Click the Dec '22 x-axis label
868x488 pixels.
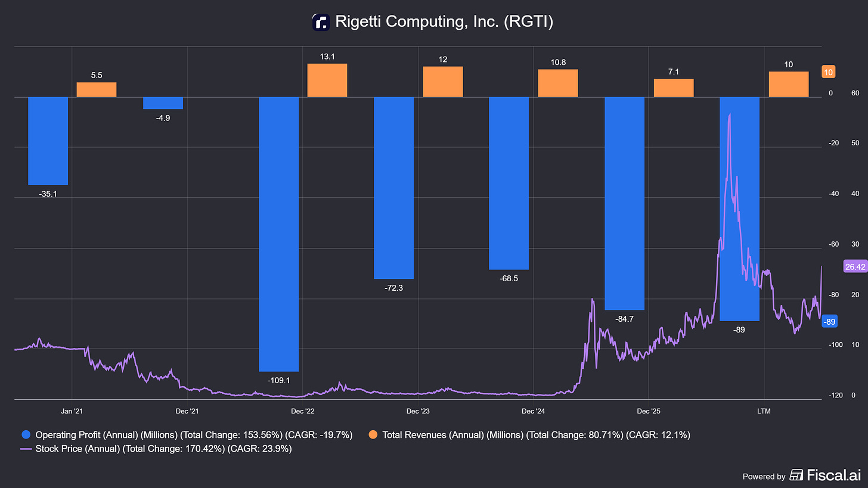302,411
